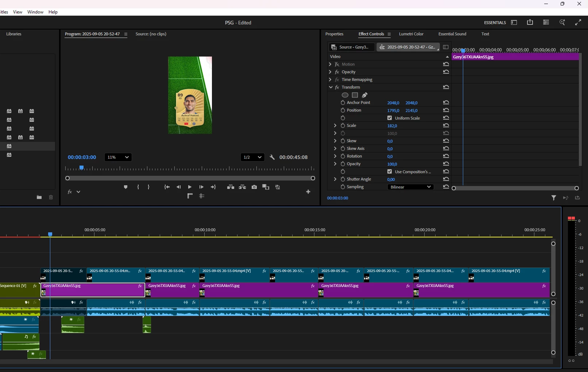Jump to the Out point

click(213, 187)
